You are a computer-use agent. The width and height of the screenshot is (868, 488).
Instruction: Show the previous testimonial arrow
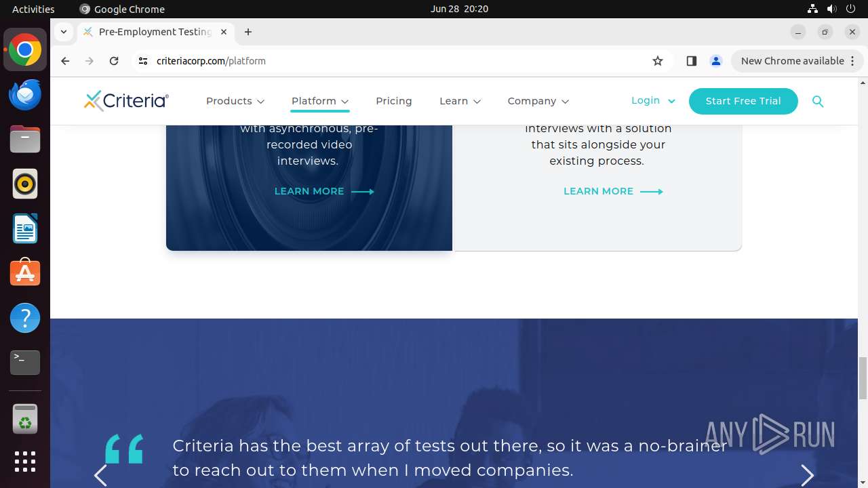click(x=100, y=475)
